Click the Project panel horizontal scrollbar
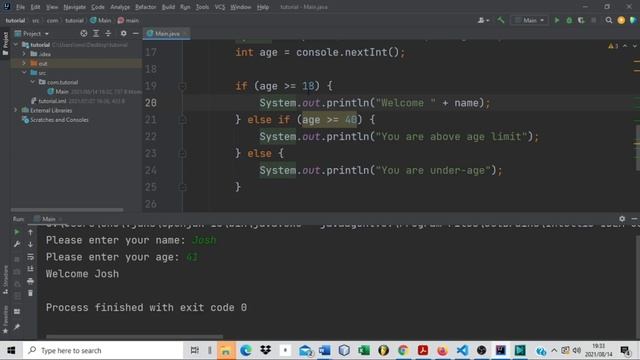Screen dimensions: 640x360 click(67, 210)
